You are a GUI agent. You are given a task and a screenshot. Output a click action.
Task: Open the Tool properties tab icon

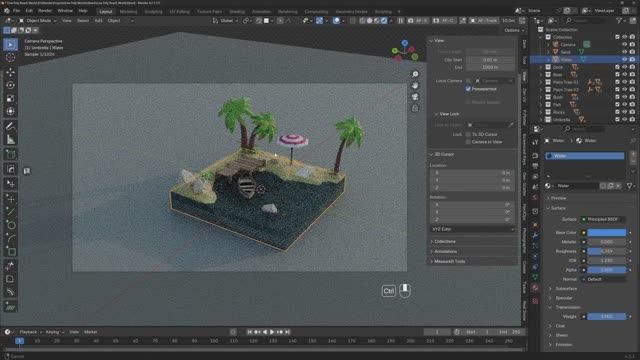[535, 142]
